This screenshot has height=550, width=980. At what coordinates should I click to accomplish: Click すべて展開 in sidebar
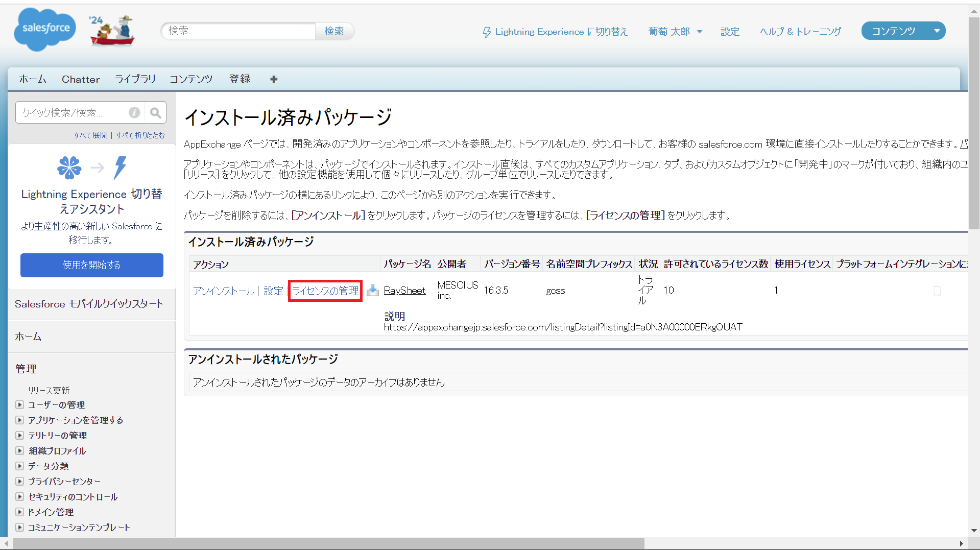point(90,135)
